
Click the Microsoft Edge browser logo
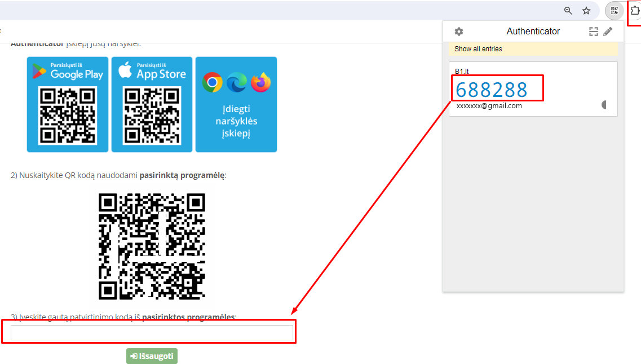pos(237,82)
